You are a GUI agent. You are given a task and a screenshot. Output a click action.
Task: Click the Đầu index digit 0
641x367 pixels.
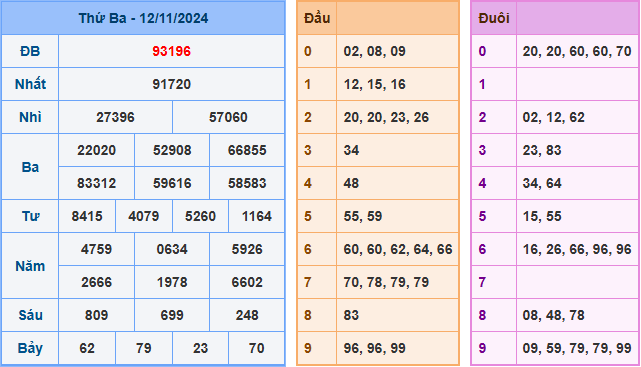(307, 51)
